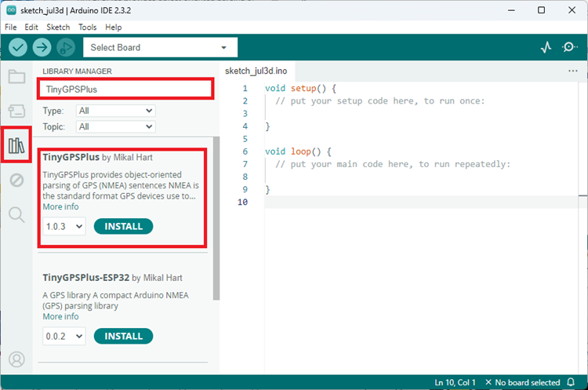Toggle the Library Manager books icon
Screen dimensions: 588x390
coord(16,145)
